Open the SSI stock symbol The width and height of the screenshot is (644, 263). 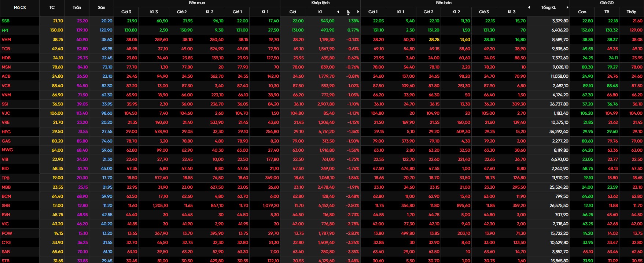pyautogui.click(x=5, y=104)
